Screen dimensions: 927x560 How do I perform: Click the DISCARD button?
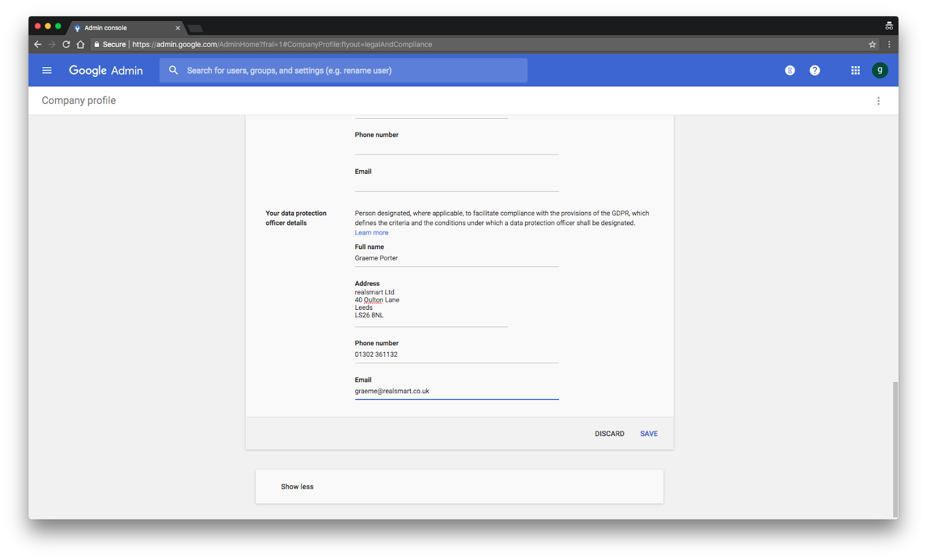610,434
